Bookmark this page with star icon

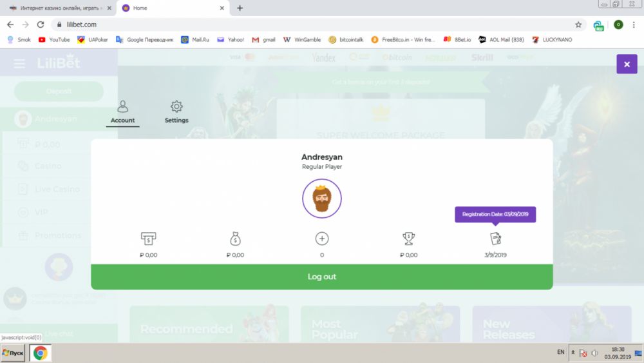[578, 25]
